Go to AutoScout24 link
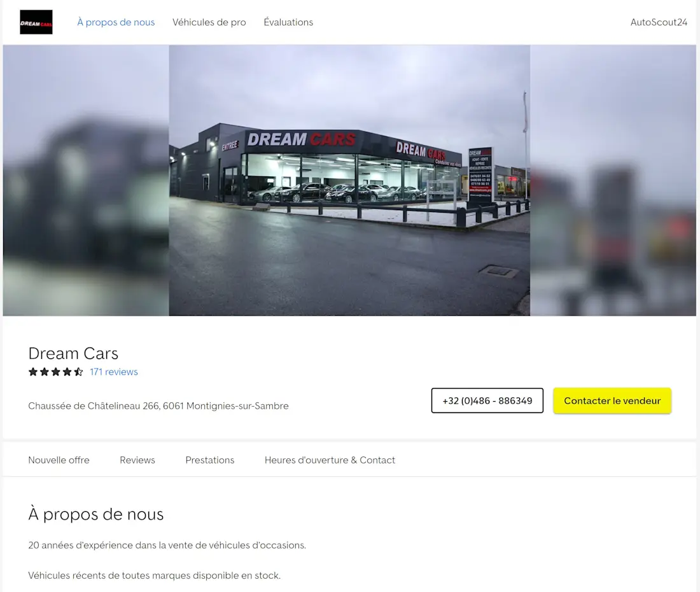Viewport: 700px width, 592px height. (659, 22)
